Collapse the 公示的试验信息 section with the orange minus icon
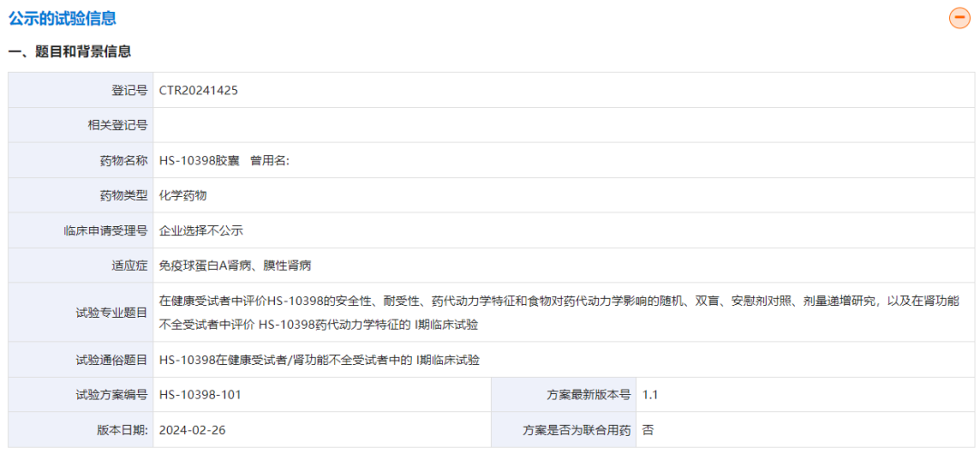The height and width of the screenshot is (454, 980). 959,18
